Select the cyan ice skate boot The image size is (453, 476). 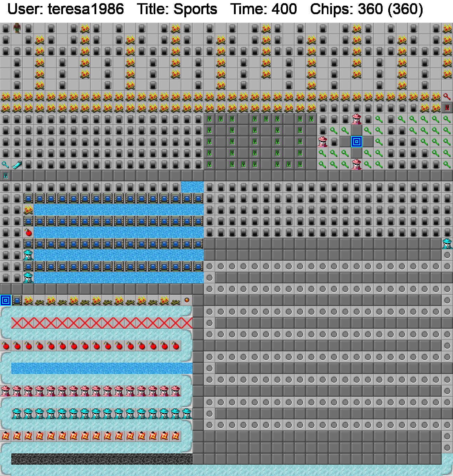(x=17, y=164)
